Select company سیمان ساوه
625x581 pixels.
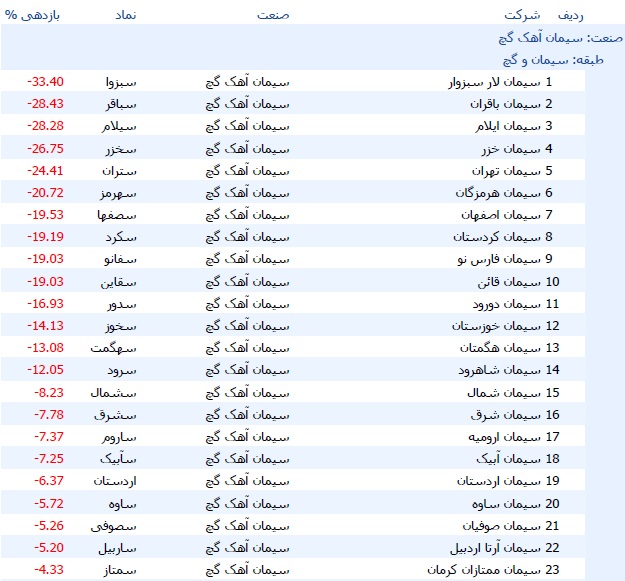click(x=506, y=504)
